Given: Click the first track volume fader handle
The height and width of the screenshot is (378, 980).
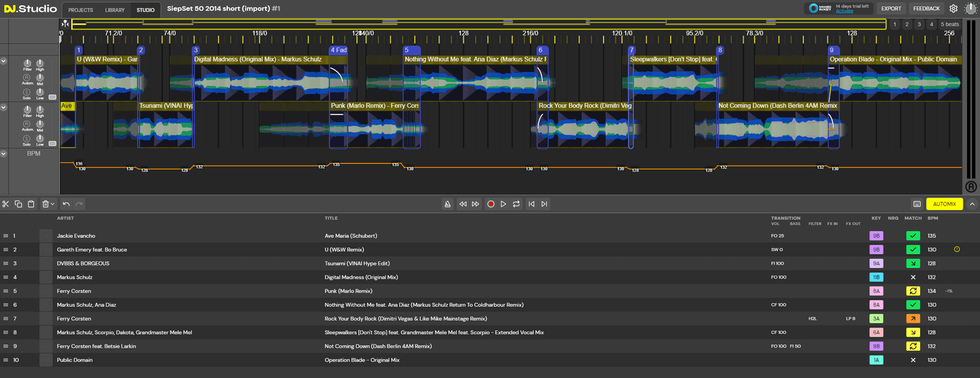Looking at the screenshot, I should coord(53,97).
